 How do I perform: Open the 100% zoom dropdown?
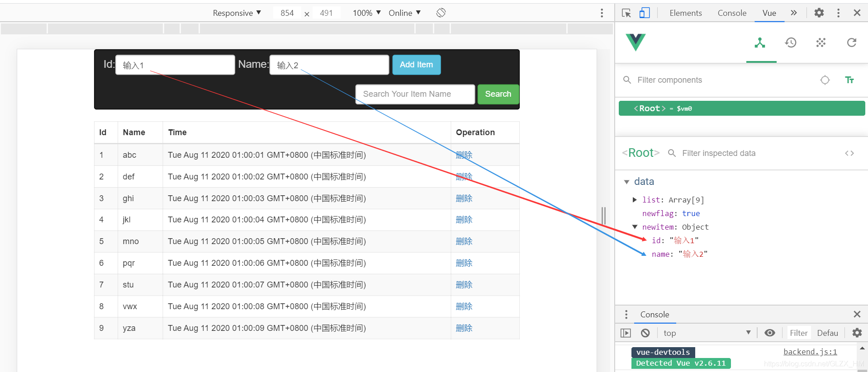(x=367, y=13)
